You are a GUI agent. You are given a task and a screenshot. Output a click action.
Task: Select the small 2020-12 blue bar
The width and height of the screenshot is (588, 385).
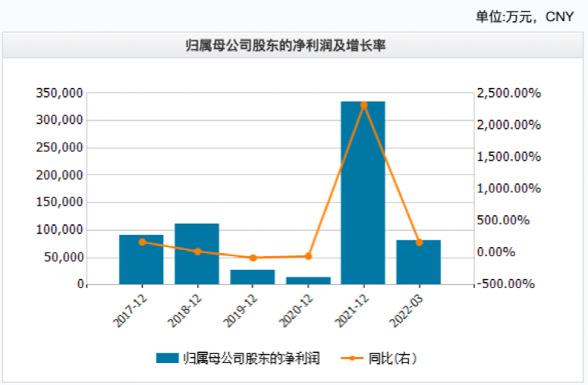(x=308, y=280)
